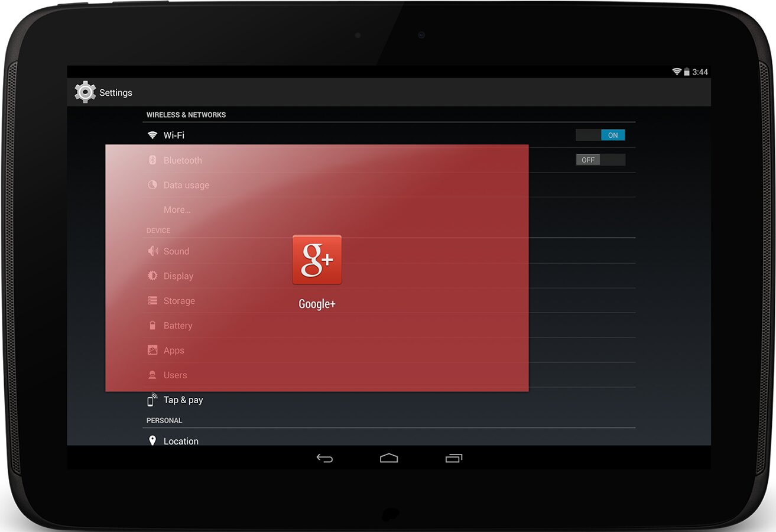Tap the Apps icon
The width and height of the screenshot is (776, 532).
[152, 351]
